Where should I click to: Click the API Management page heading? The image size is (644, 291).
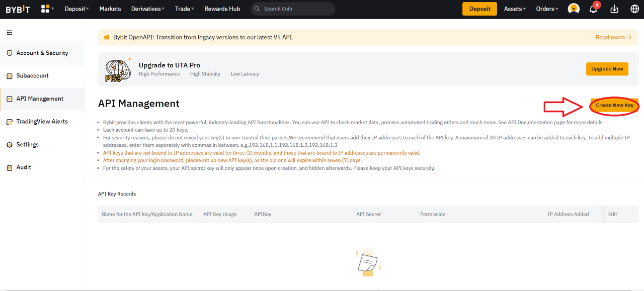coord(139,104)
